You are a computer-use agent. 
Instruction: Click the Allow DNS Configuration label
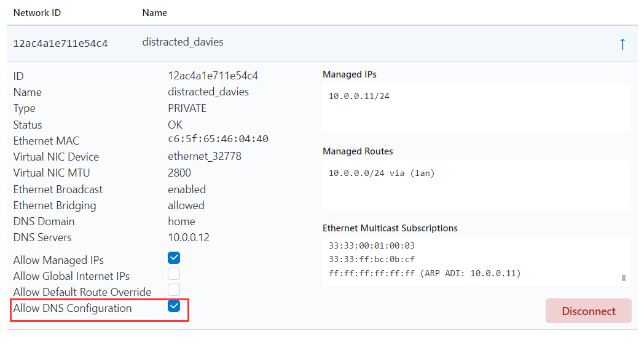[x=73, y=308]
